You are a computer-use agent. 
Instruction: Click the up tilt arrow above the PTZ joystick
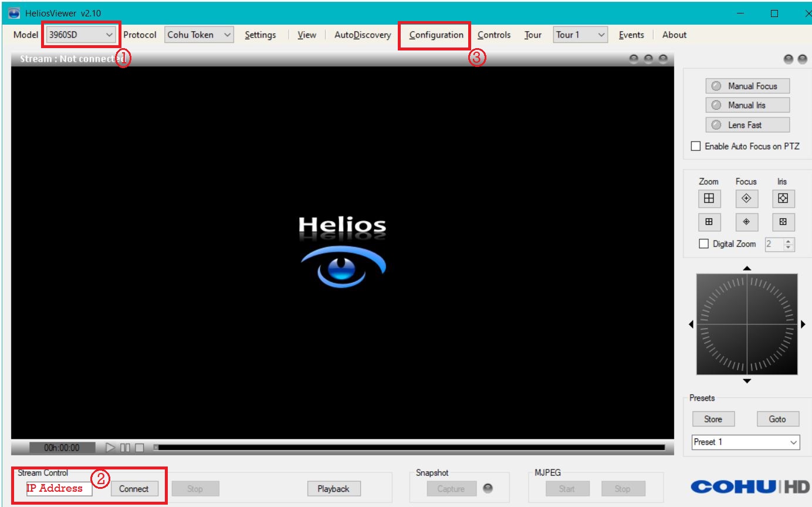[746, 269]
